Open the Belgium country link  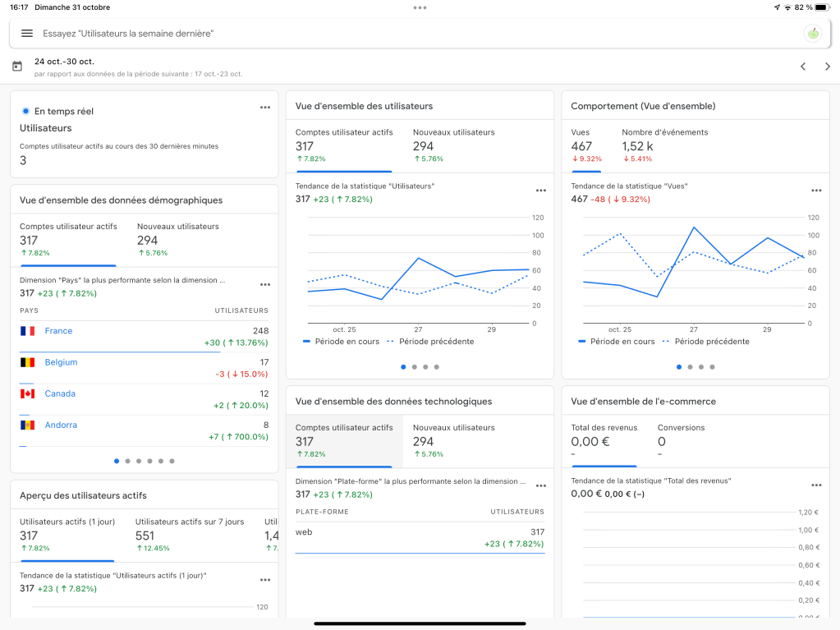61,362
